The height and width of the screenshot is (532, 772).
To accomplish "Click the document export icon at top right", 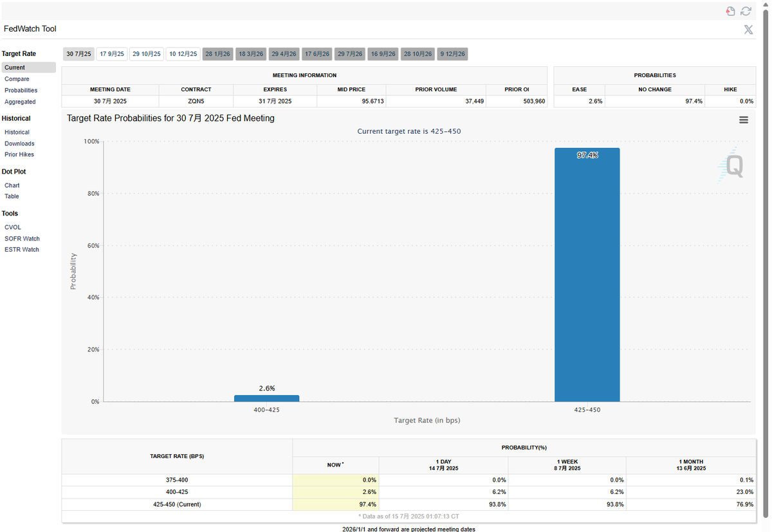I will coord(730,11).
